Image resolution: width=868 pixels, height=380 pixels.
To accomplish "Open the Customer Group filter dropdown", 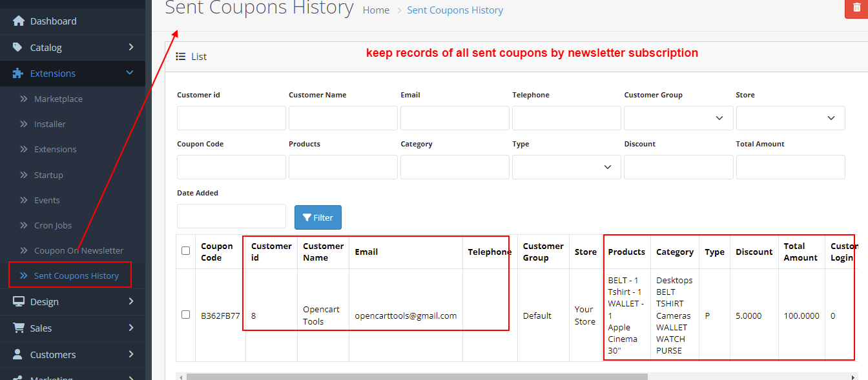I will tap(678, 118).
